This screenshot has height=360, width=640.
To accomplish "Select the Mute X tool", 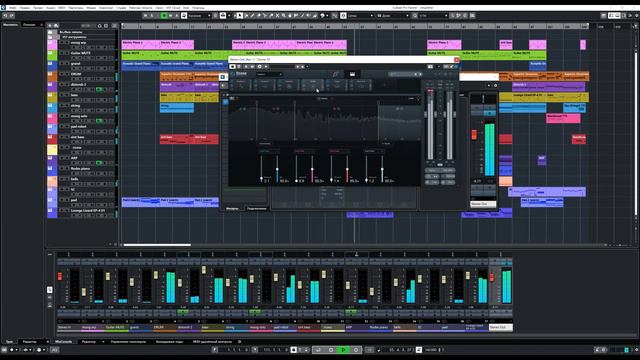I will coord(277,16).
